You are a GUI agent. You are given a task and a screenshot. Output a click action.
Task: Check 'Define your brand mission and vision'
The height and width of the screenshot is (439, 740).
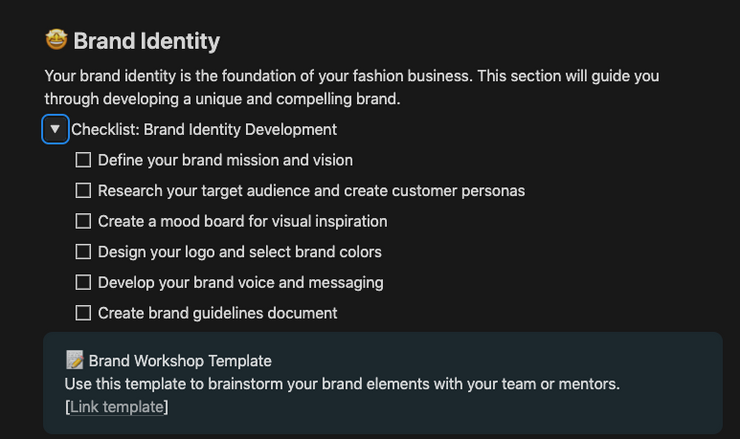tap(83, 160)
